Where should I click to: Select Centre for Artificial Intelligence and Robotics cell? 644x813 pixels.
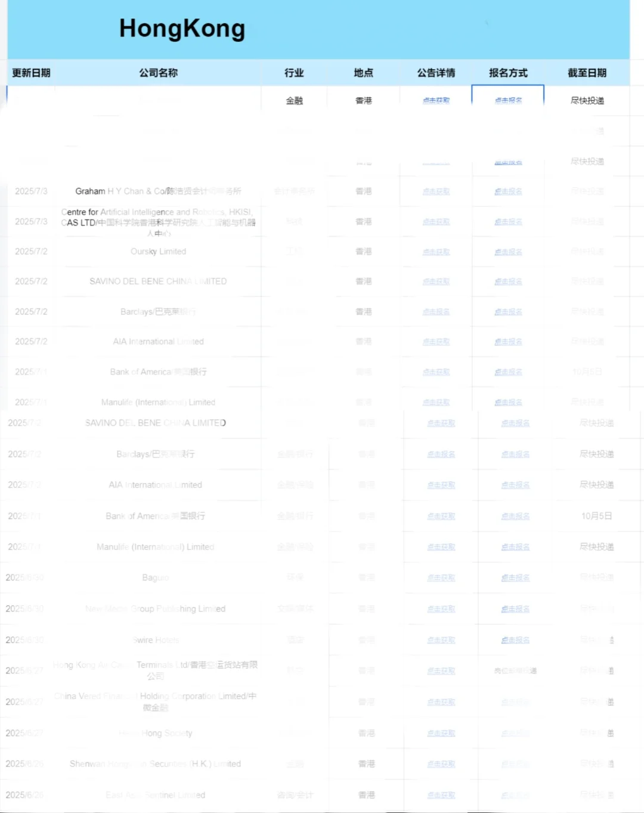[158, 222]
